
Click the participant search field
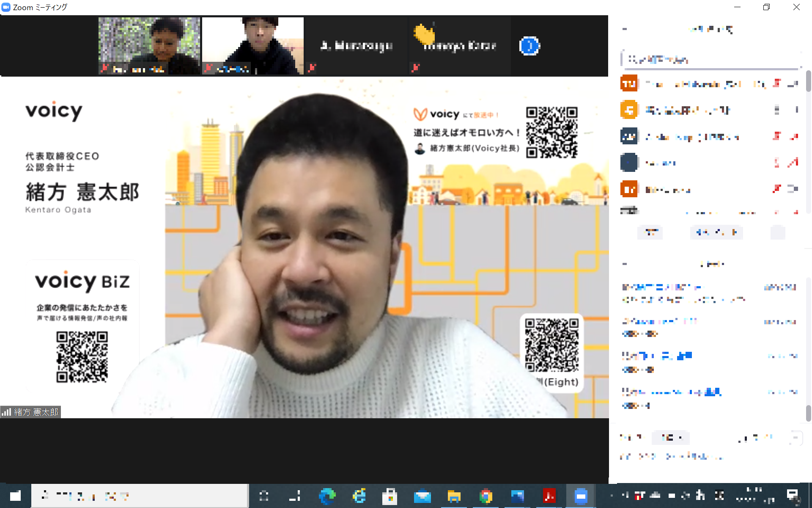tap(710, 60)
